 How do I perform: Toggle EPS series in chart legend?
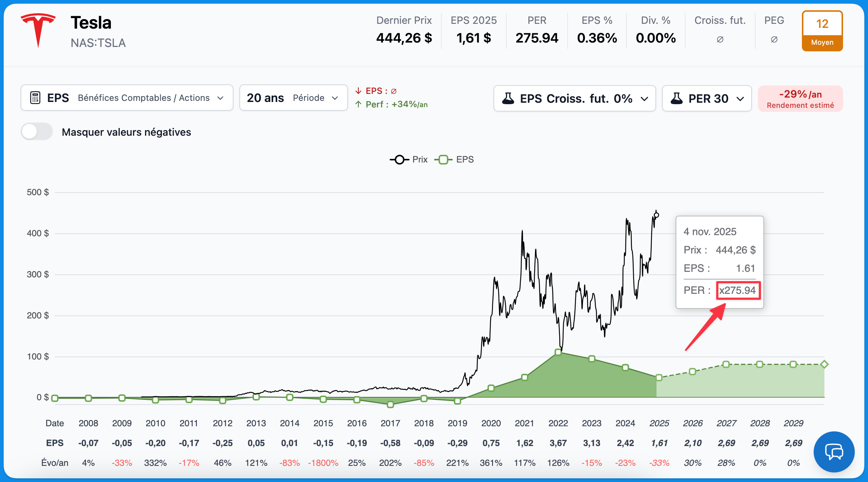point(454,160)
